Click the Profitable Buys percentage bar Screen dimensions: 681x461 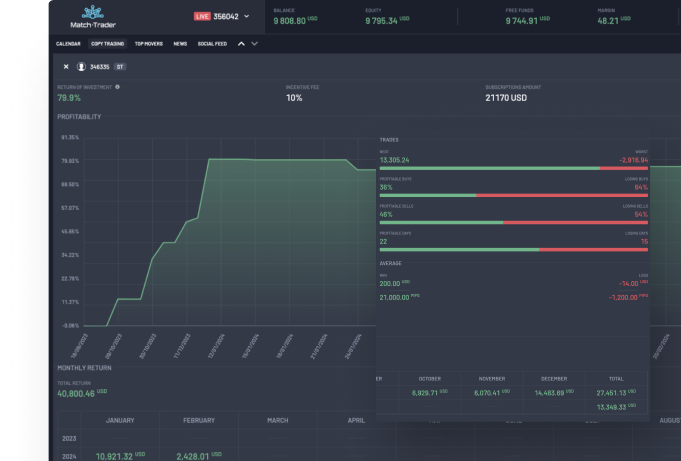tap(514, 195)
